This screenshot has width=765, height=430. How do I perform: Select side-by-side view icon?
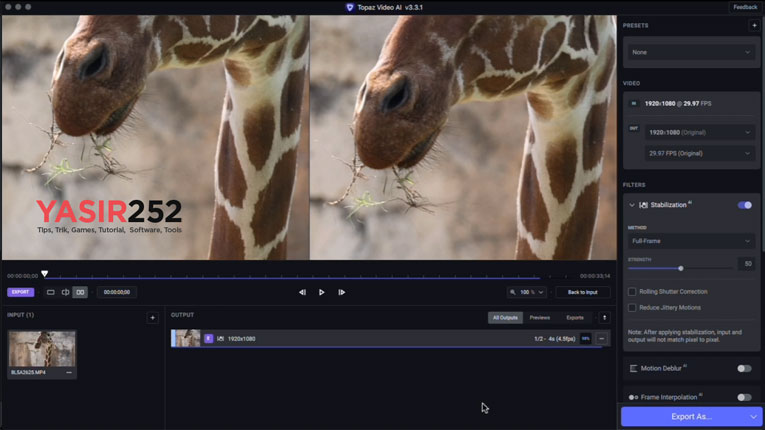(x=80, y=292)
